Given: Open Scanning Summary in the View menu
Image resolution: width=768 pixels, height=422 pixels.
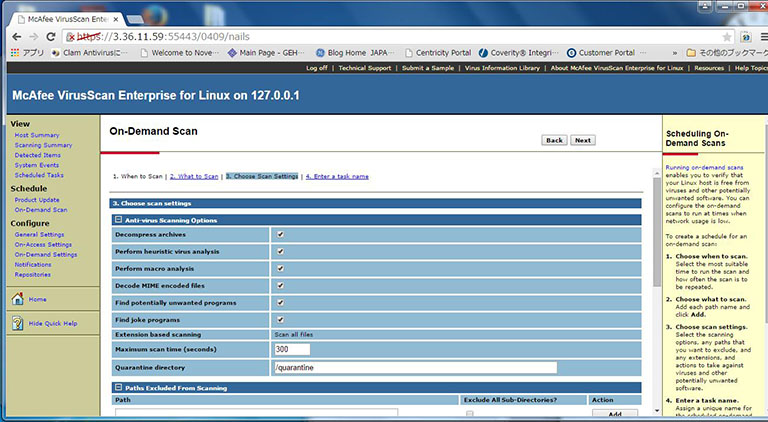Looking at the screenshot, I should coord(43,145).
